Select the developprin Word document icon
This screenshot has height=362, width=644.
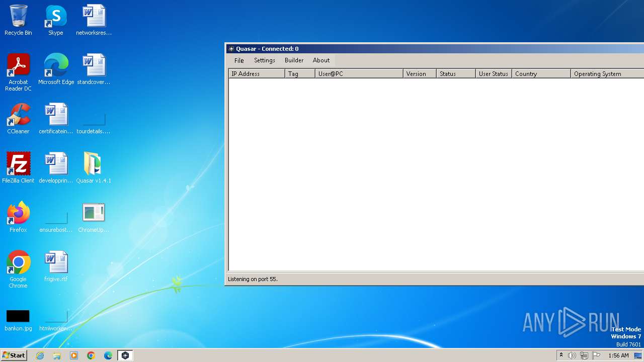(56, 168)
